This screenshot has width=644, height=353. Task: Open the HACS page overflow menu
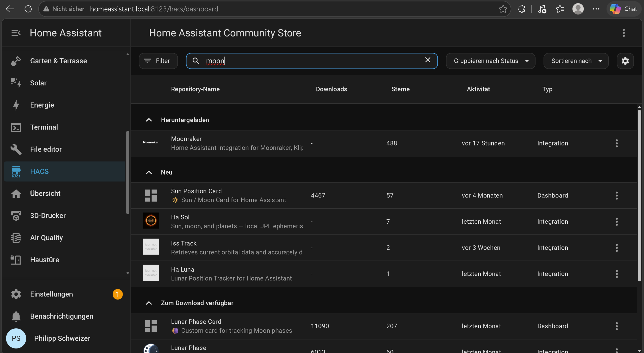624,33
